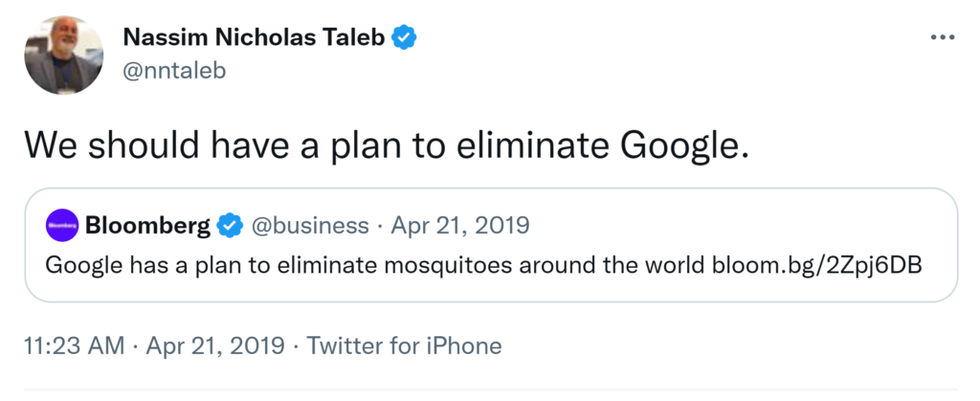Open the three-dot more options menu

point(943,37)
